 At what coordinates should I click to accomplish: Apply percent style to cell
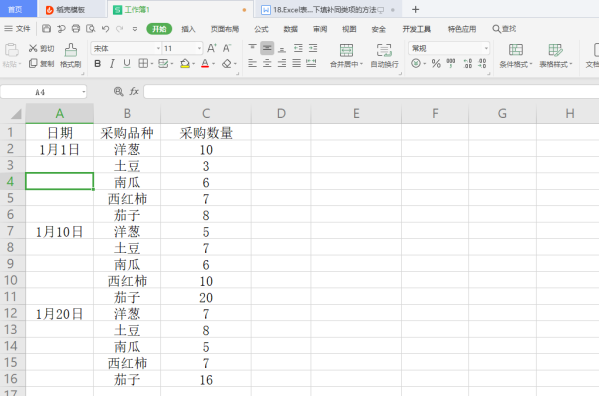(436, 63)
